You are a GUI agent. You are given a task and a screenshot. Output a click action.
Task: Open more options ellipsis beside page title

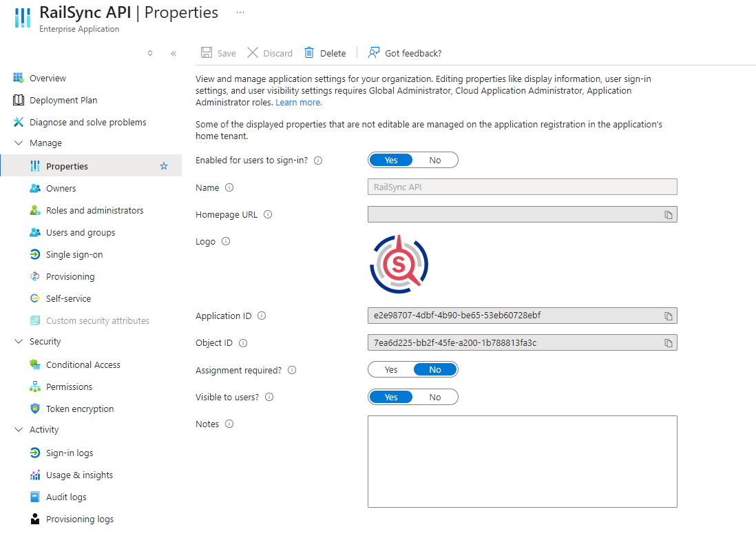click(240, 13)
